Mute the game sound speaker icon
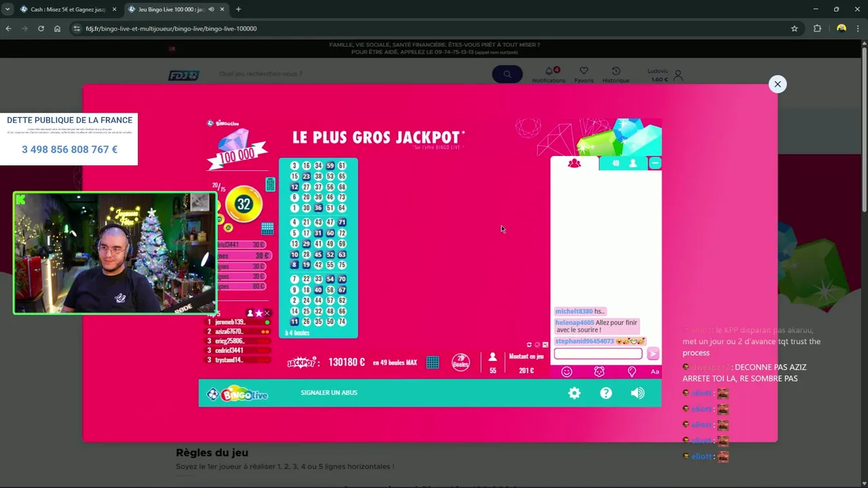 tap(637, 393)
